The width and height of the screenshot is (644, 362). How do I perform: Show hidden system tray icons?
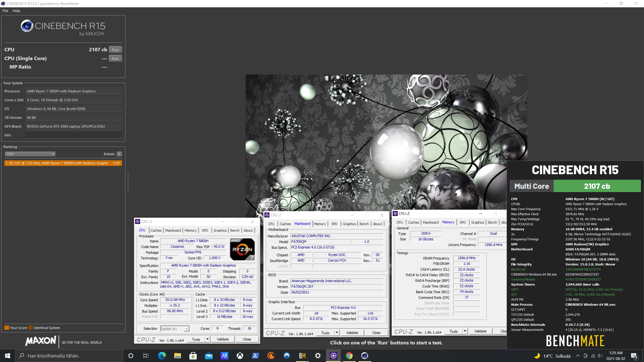(x=578, y=356)
